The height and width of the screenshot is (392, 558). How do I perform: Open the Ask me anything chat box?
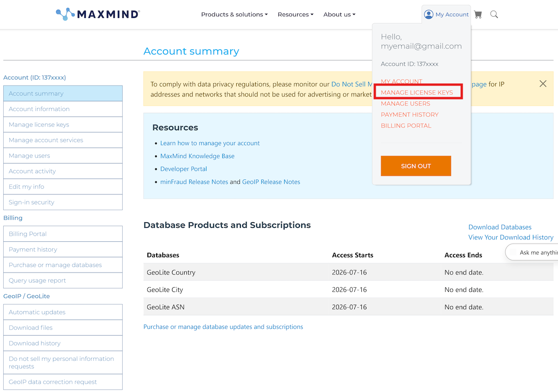(x=532, y=252)
